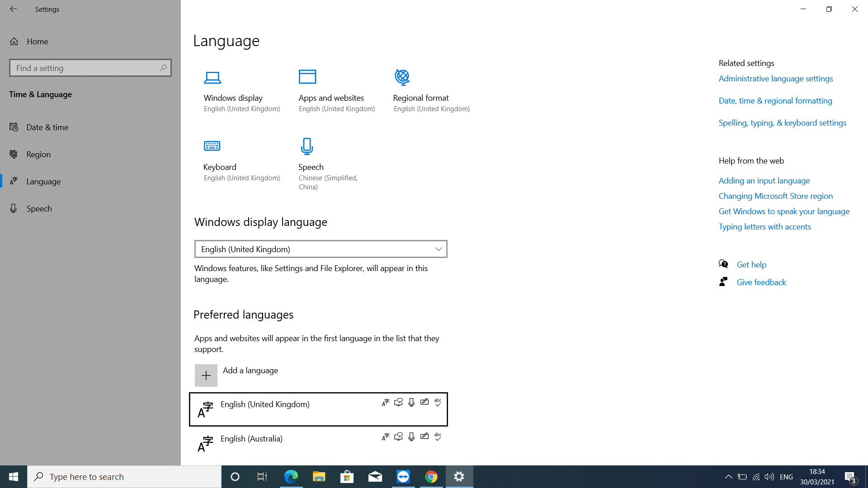Click into Find a setting search box
This screenshot has width=868, height=488.
tap(90, 68)
